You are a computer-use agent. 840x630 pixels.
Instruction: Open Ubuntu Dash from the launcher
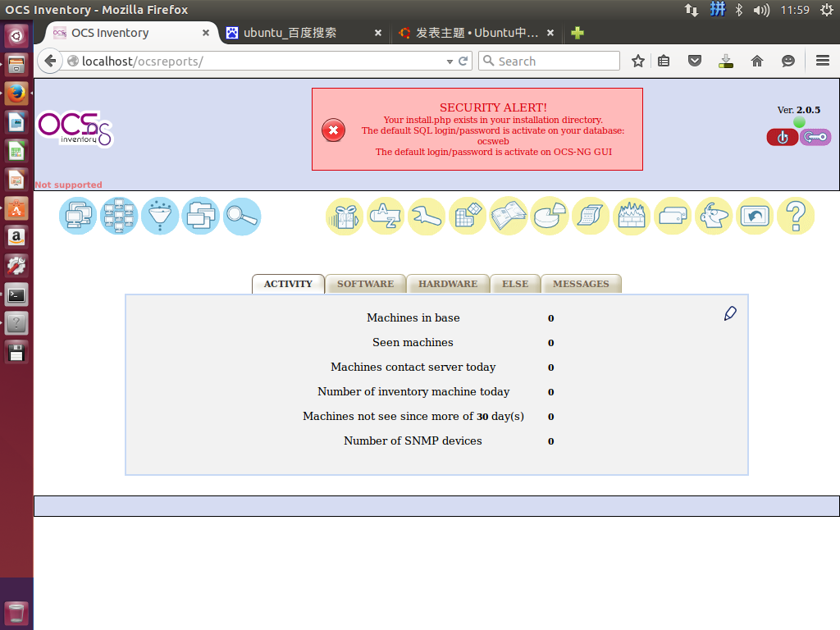coord(16,36)
